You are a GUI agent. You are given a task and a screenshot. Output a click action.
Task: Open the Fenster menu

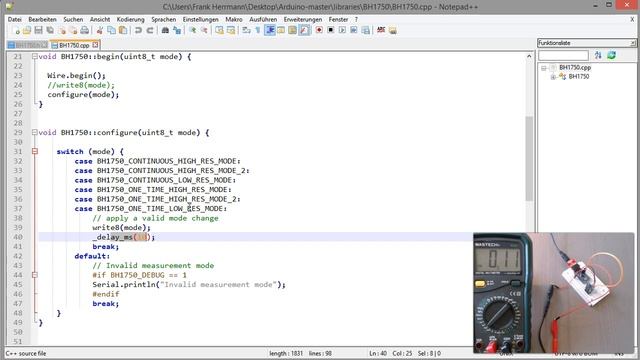(338, 19)
